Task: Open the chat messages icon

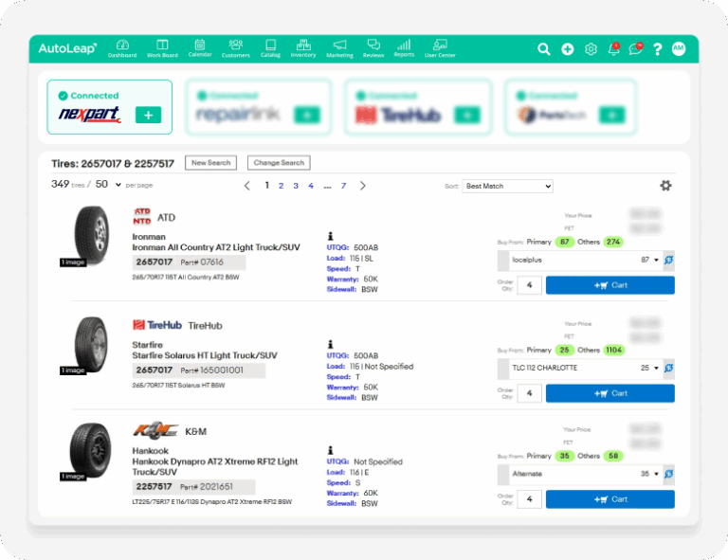Action: pyautogui.click(x=636, y=48)
